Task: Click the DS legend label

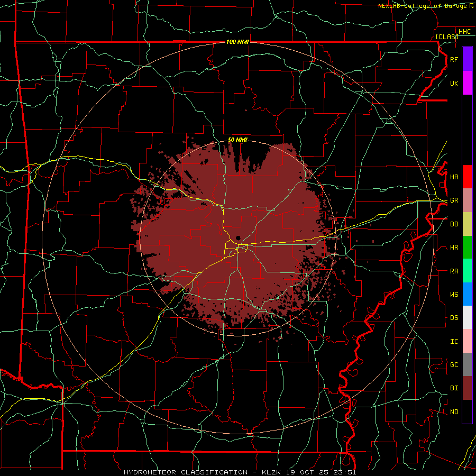Action: [454, 318]
